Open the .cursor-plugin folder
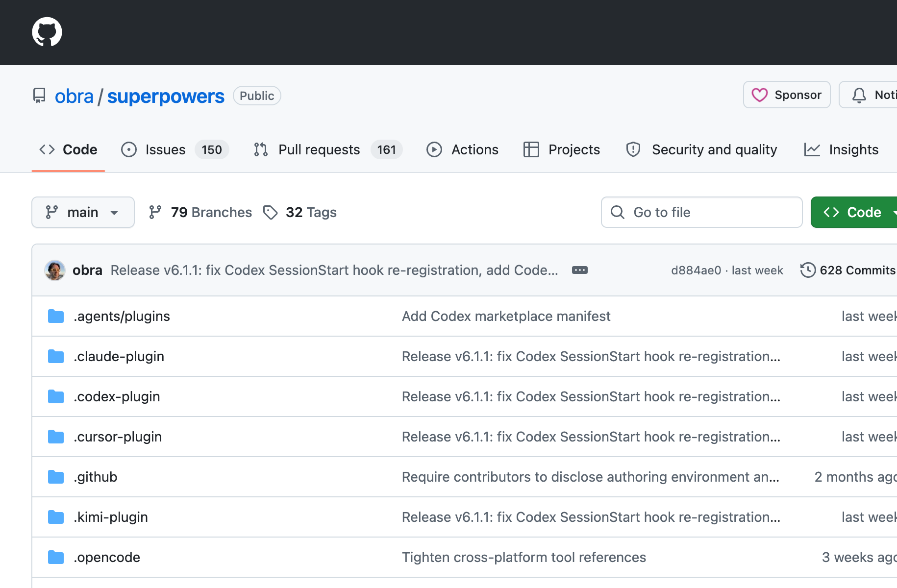Image resolution: width=897 pixels, height=588 pixels. (x=118, y=437)
